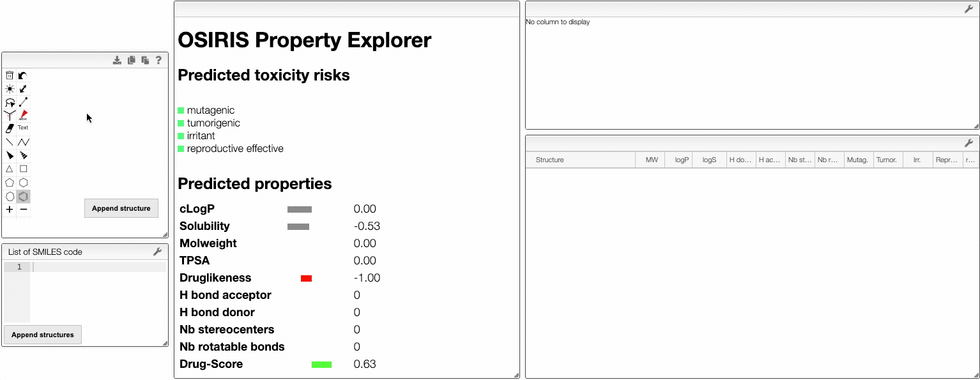
Task: Click the green mutagenic risk indicator
Action: 181,110
